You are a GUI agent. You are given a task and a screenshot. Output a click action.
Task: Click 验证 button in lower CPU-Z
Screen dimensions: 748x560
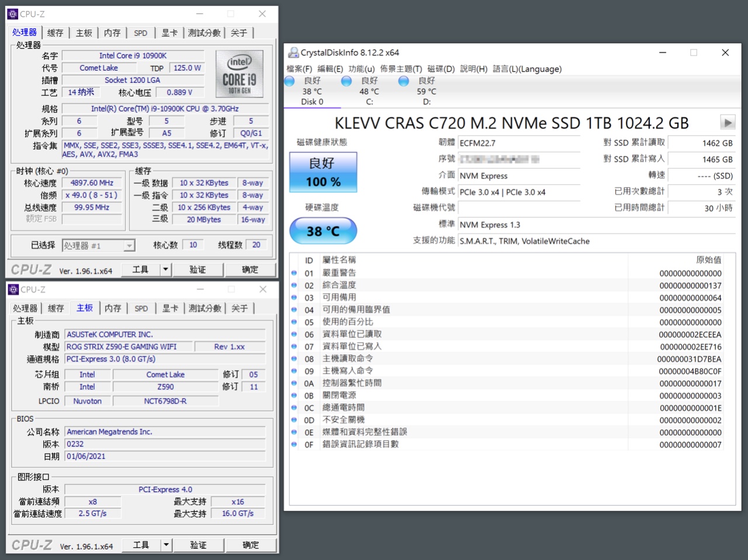click(x=198, y=545)
